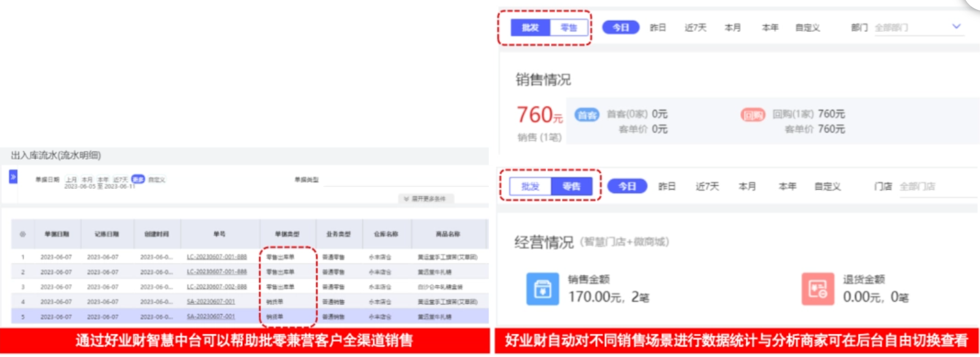The height and width of the screenshot is (357, 980).
Task: Click the blue 销售金额 bag icon
Action: point(542,289)
